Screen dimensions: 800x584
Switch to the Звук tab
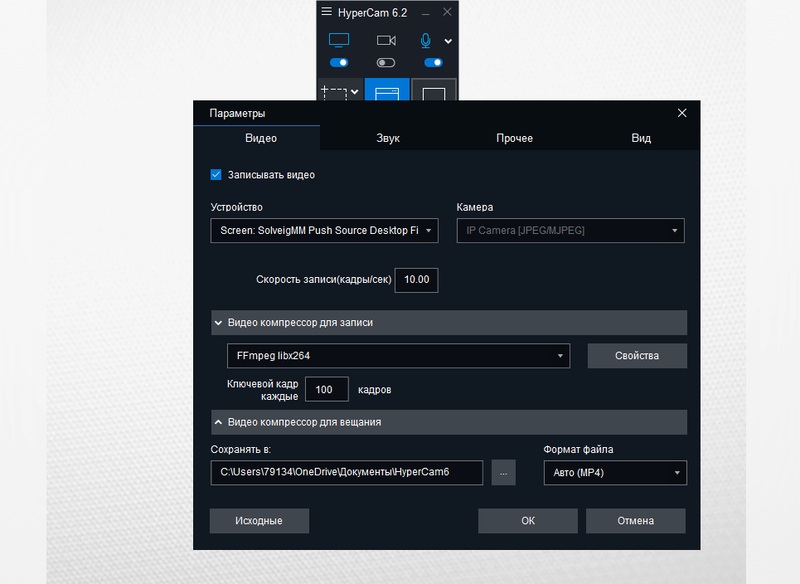tap(388, 138)
